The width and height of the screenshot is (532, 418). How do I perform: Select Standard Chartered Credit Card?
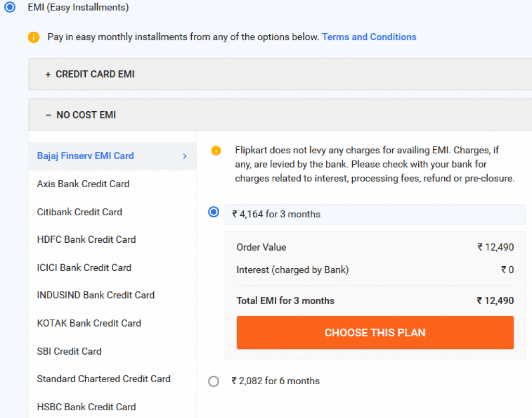tap(103, 379)
